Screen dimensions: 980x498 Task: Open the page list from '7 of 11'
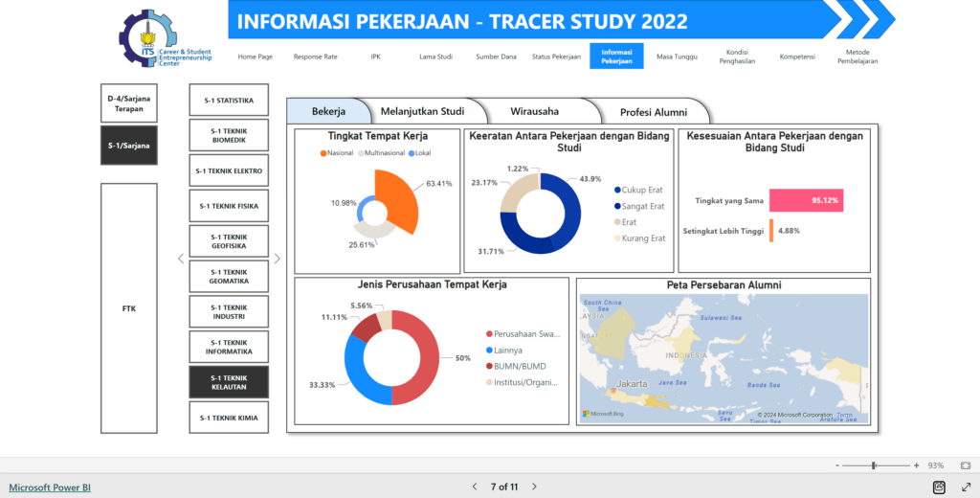pyautogui.click(x=504, y=487)
